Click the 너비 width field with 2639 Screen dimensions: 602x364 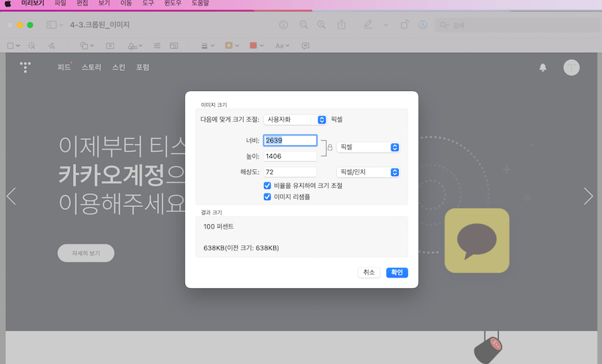(x=290, y=141)
